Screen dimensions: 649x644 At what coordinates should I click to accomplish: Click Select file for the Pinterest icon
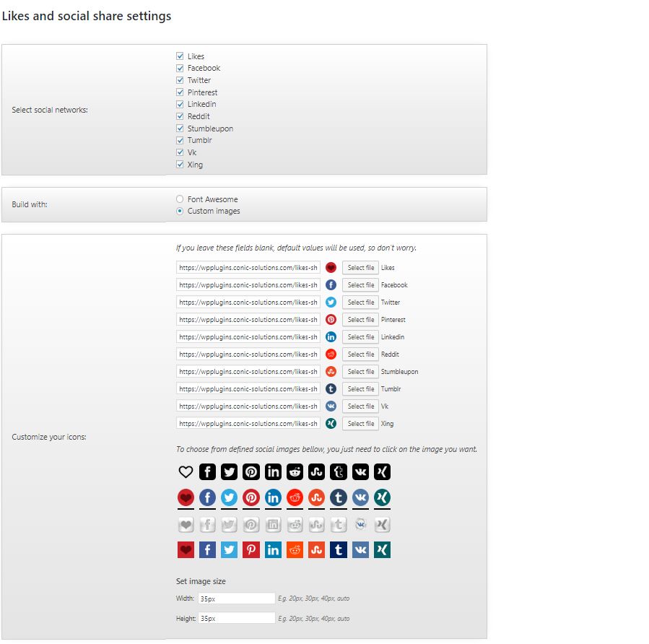click(x=360, y=320)
